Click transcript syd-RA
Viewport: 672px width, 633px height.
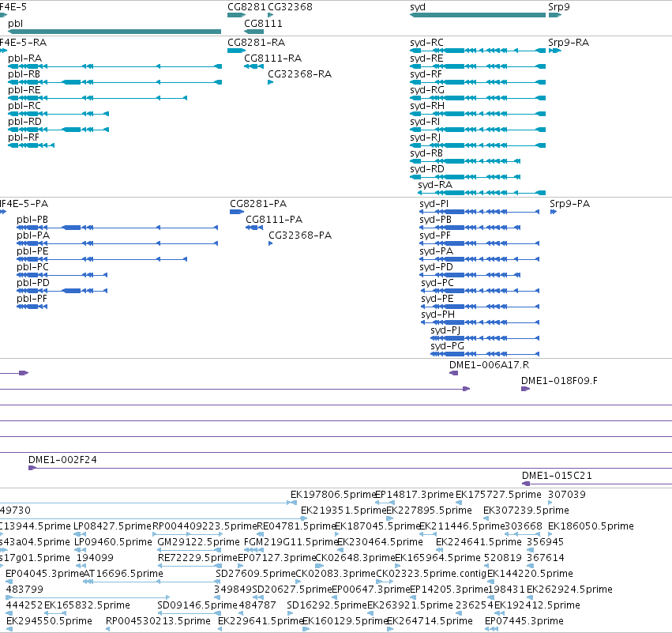pyautogui.click(x=482, y=193)
